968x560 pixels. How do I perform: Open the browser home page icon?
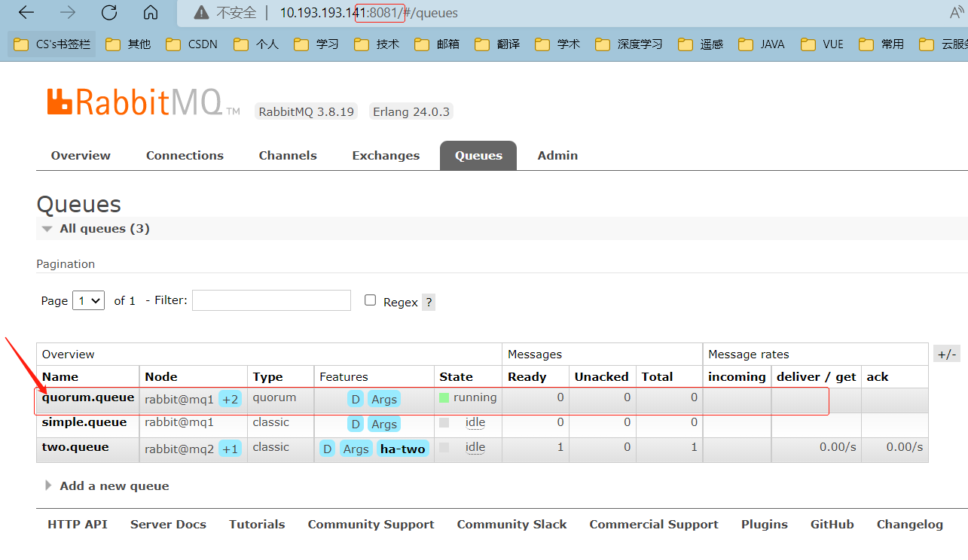(151, 13)
